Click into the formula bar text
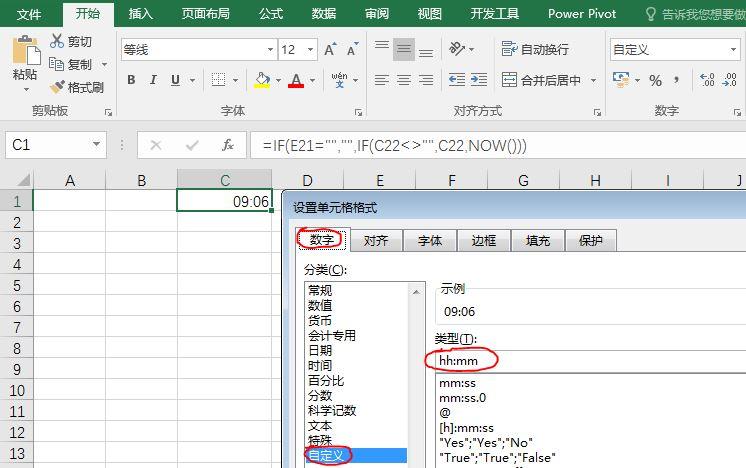 click(498, 145)
